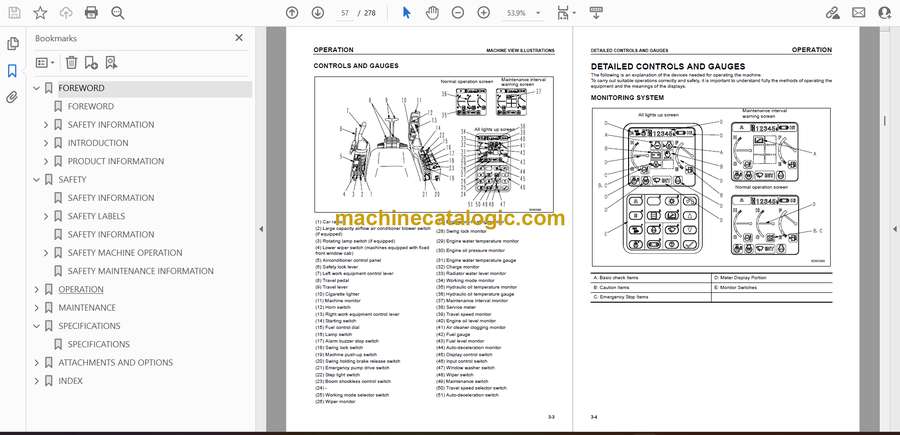
Task: Click the scrolling mode keyboard icon
Action: point(596,13)
